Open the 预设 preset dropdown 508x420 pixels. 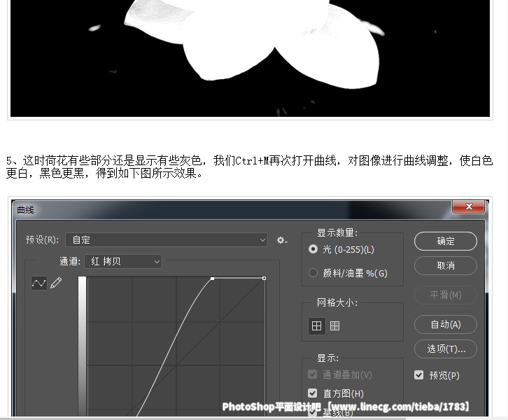click(167, 240)
